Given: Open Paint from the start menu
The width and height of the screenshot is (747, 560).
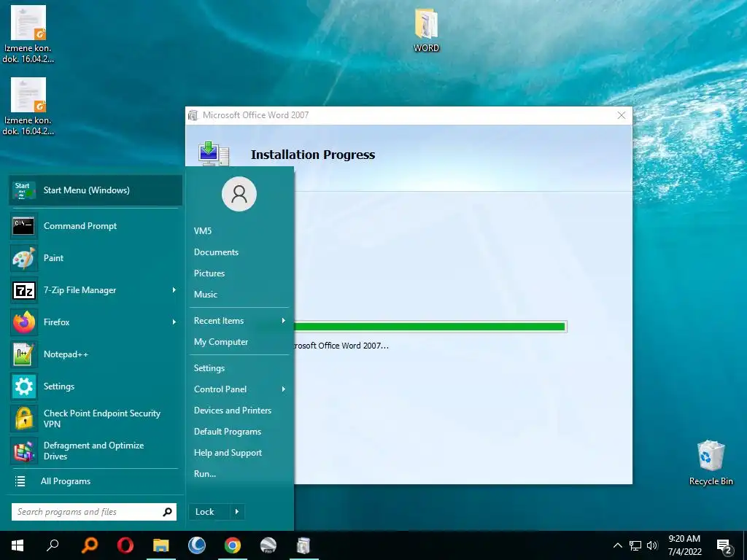Looking at the screenshot, I should pyautogui.click(x=96, y=257).
